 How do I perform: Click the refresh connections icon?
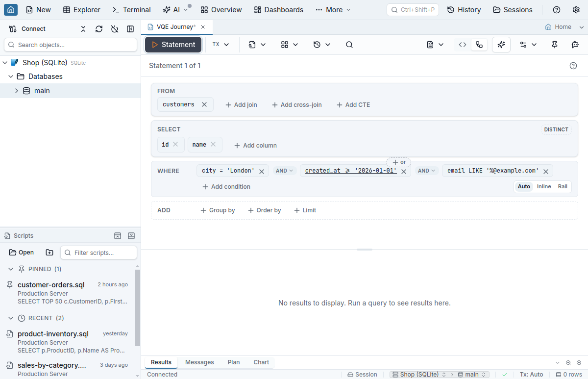99,29
